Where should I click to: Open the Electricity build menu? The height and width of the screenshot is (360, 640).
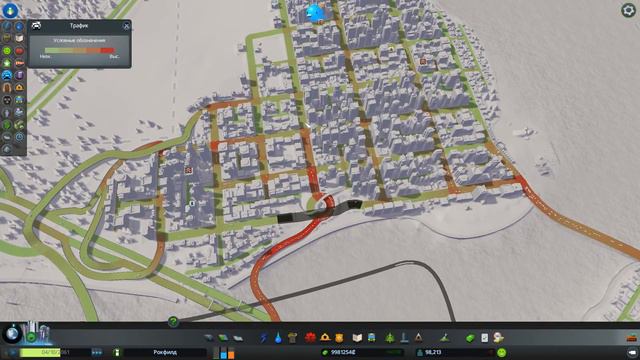pyautogui.click(x=264, y=338)
